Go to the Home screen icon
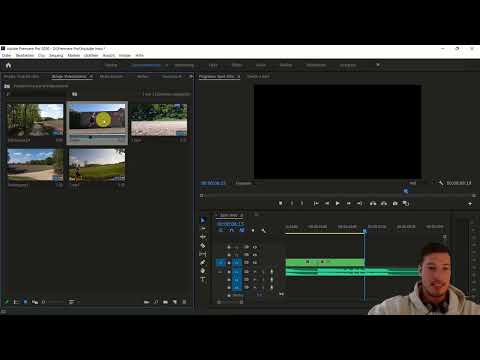 (8, 65)
